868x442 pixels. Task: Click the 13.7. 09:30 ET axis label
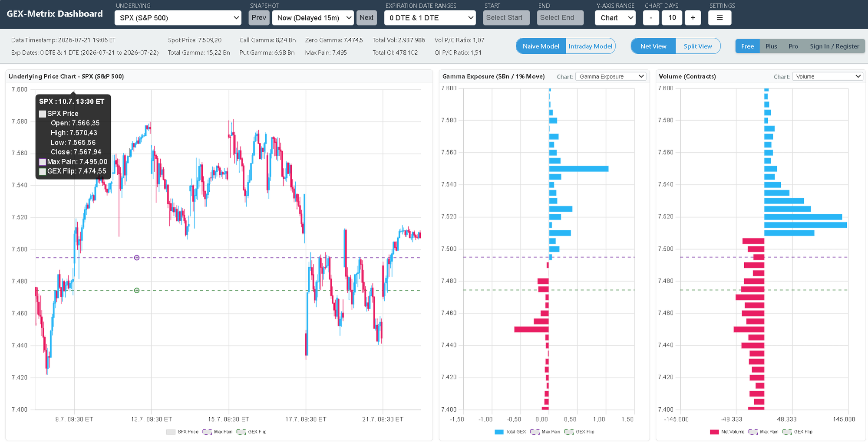tap(152, 419)
